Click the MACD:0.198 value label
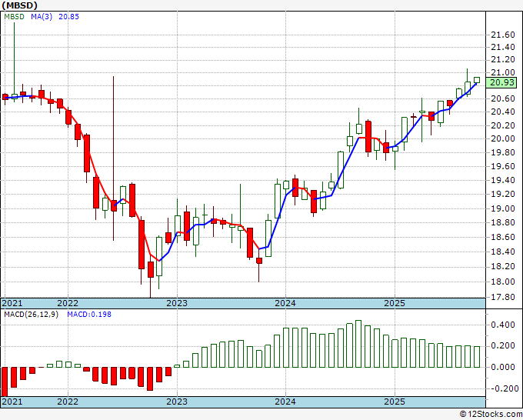Screen dimensions: 523x420 click(x=89, y=315)
